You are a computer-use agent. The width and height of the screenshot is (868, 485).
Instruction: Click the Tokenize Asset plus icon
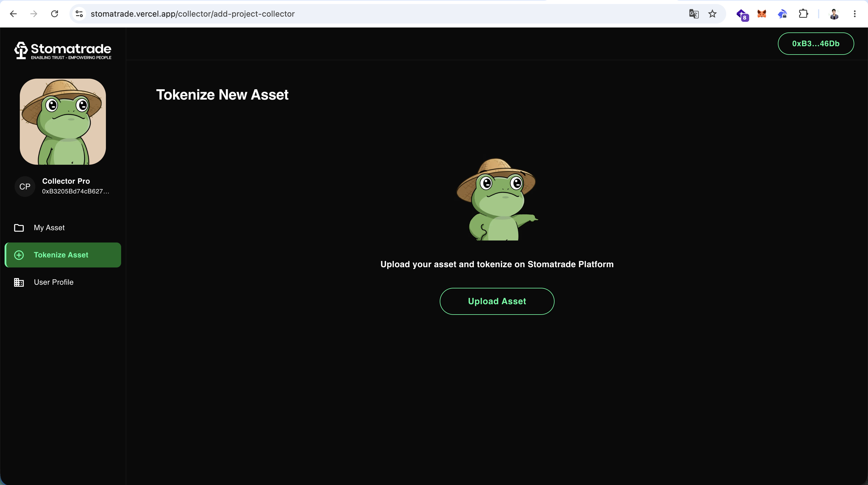click(x=19, y=255)
